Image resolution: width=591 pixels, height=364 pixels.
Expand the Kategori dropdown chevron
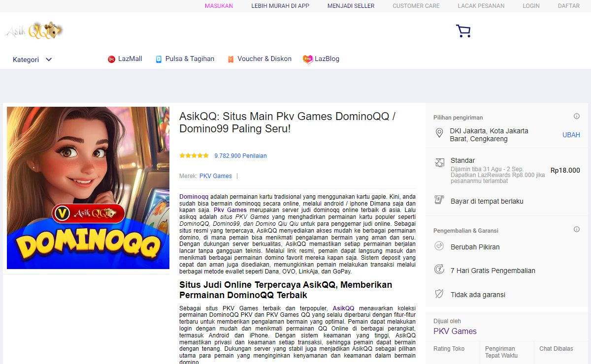[x=49, y=60]
